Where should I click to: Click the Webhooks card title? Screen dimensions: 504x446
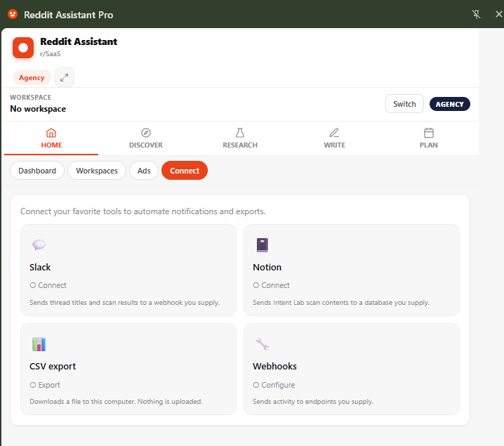click(275, 366)
